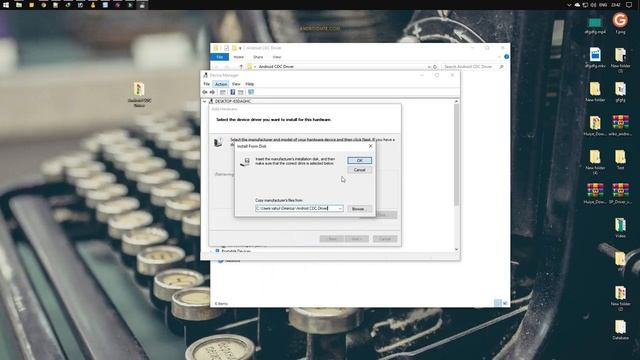Click the taskbar clock
The image size is (640, 360).
(616, 5)
